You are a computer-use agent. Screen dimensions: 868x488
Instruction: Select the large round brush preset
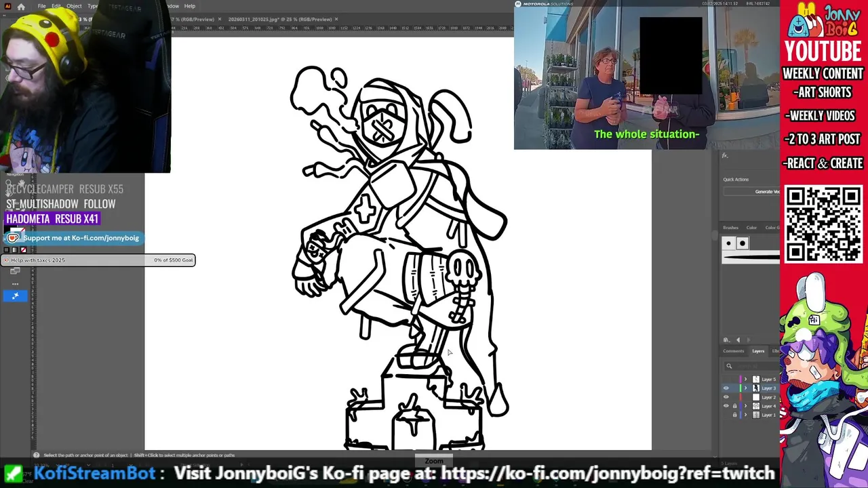point(743,243)
